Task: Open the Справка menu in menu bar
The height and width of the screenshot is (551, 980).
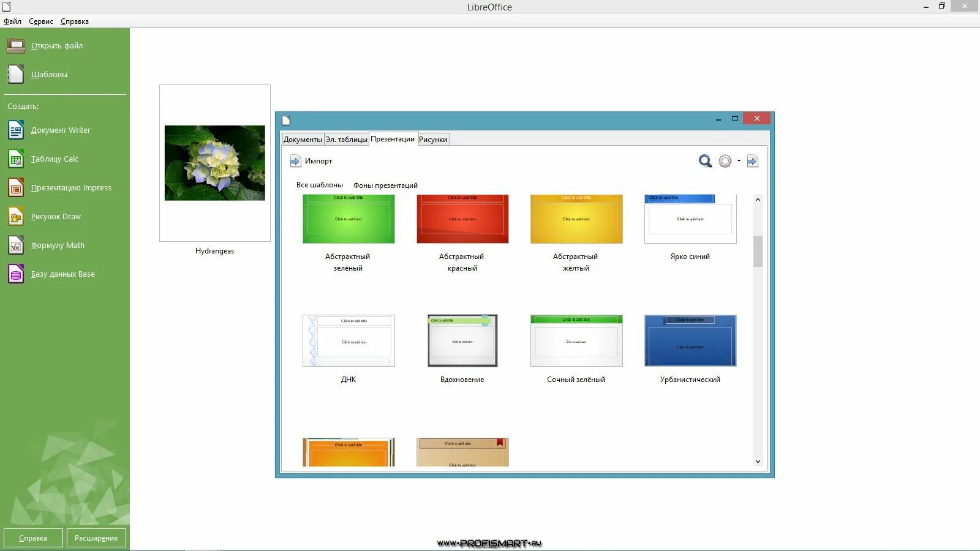Action: click(75, 21)
